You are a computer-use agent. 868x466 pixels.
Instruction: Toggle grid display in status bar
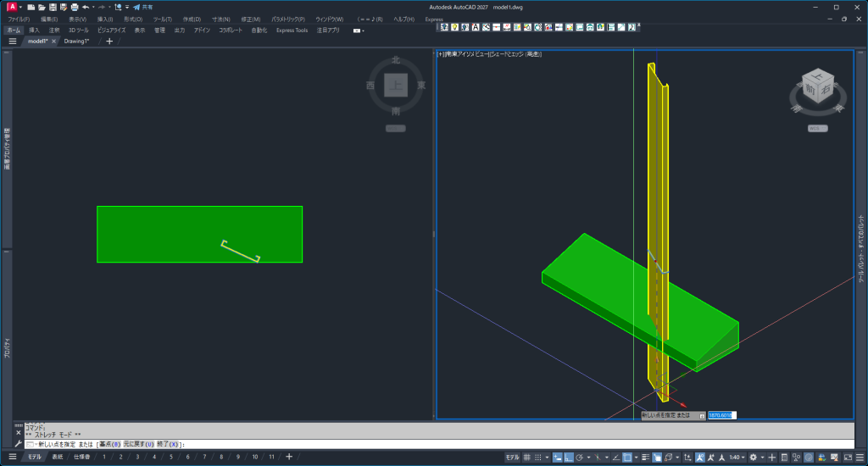527,457
